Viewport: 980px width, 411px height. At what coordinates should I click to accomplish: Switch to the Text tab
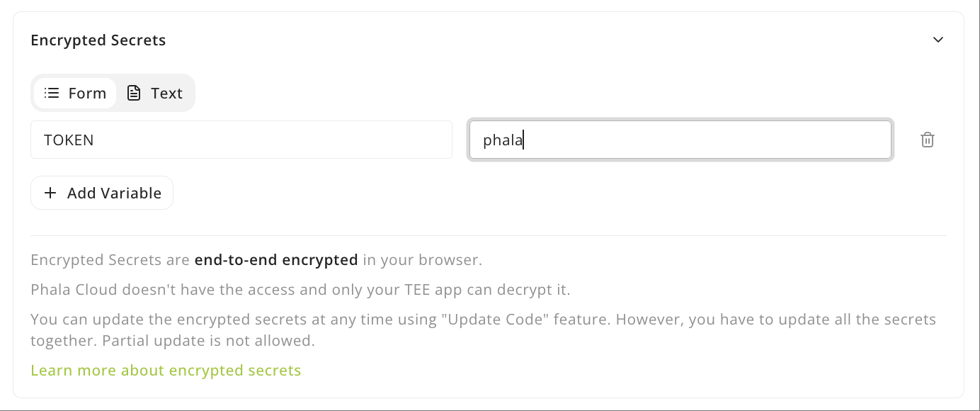154,93
